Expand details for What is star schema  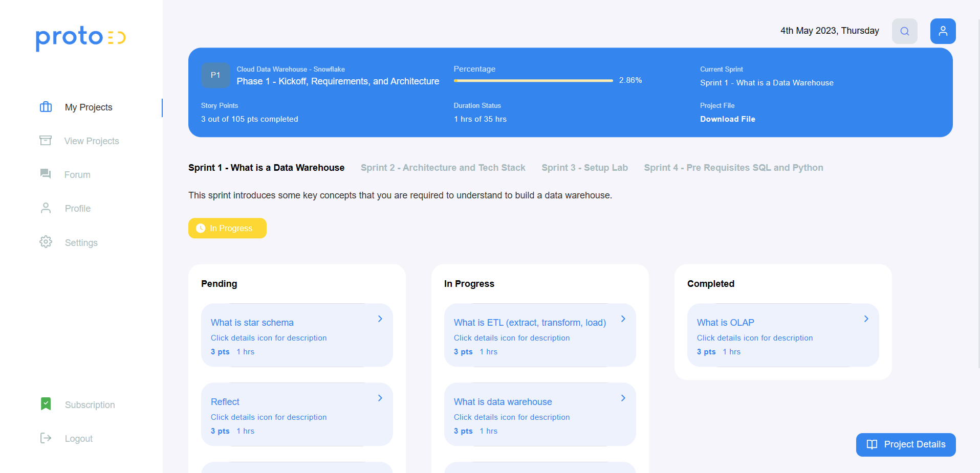click(x=380, y=319)
